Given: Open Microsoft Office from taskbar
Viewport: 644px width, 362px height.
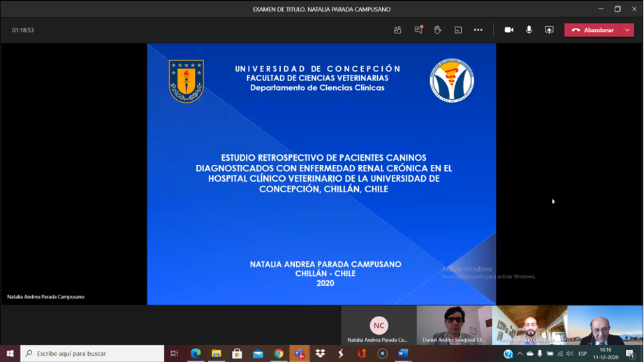Looking at the screenshot, I should [x=361, y=354].
